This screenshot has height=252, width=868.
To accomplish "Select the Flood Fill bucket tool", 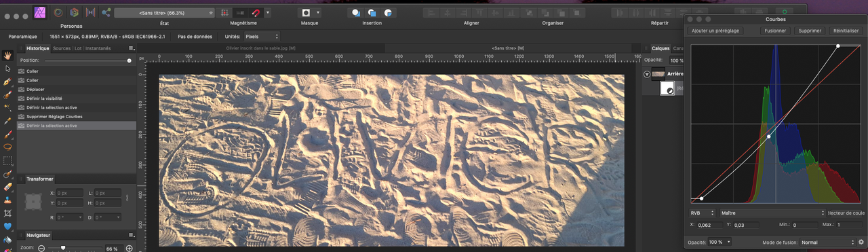I will [x=7, y=239].
